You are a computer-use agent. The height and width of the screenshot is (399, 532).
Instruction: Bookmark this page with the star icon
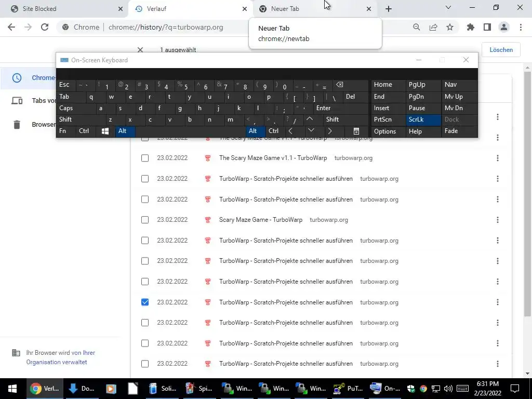[450, 27]
